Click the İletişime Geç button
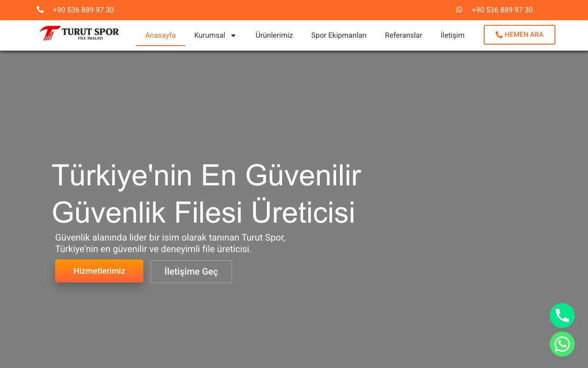 click(x=191, y=271)
